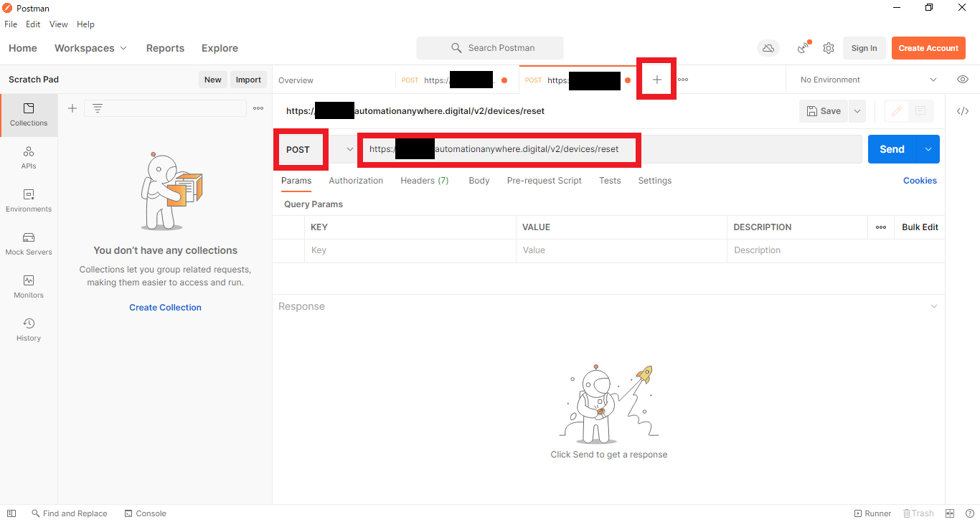Click the filter icon in the collections search bar

(98, 108)
